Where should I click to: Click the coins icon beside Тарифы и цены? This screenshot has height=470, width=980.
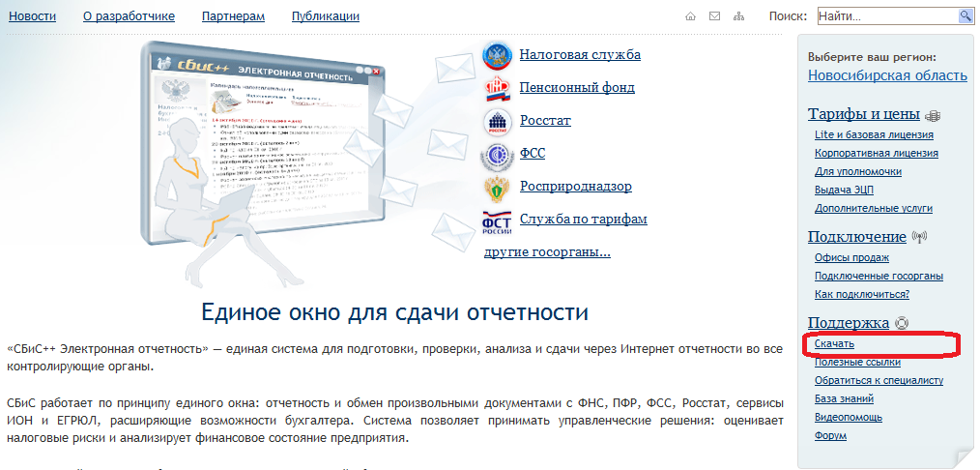pyautogui.click(x=933, y=115)
